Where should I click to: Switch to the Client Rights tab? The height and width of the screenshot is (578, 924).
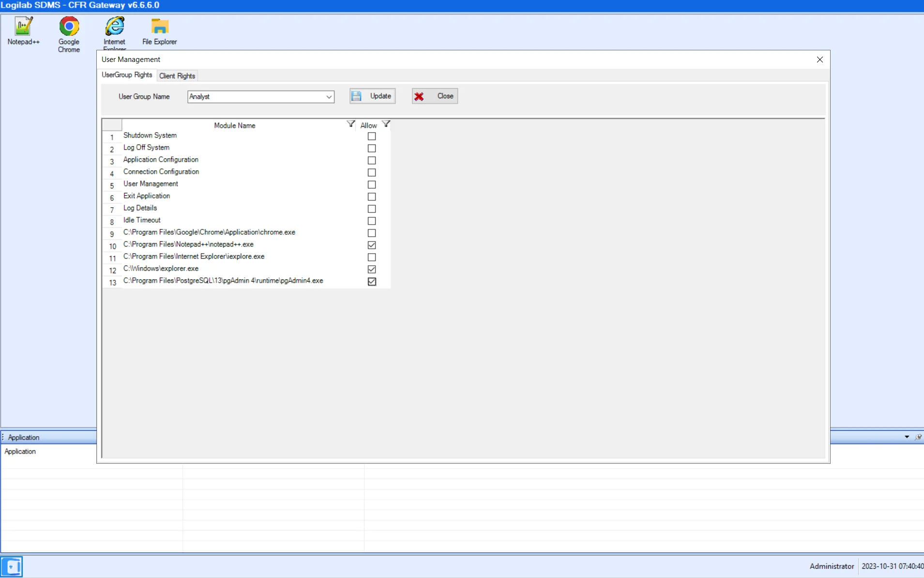pyautogui.click(x=177, y=76)
